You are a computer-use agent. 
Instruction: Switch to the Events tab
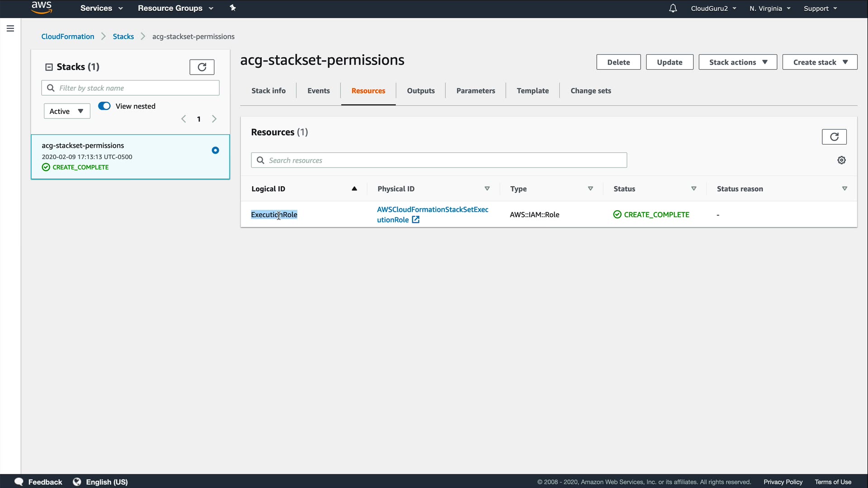(x=318, y=91)
